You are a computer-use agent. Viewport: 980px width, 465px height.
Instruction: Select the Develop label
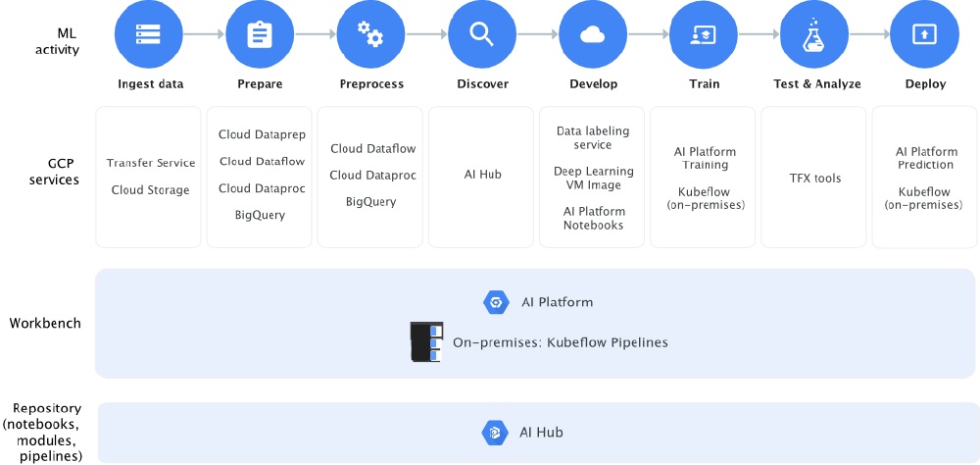[x=593, y=83]
